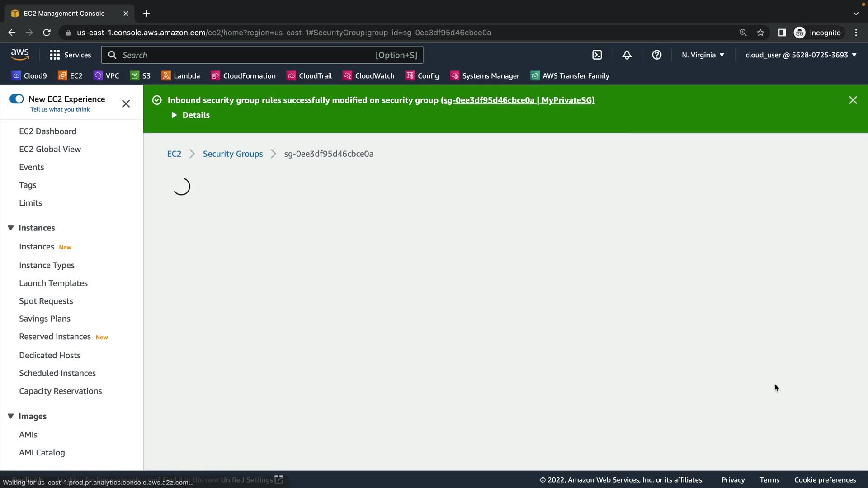Dismiss the green success banner
Screen dimensions: 868x488
853,100
